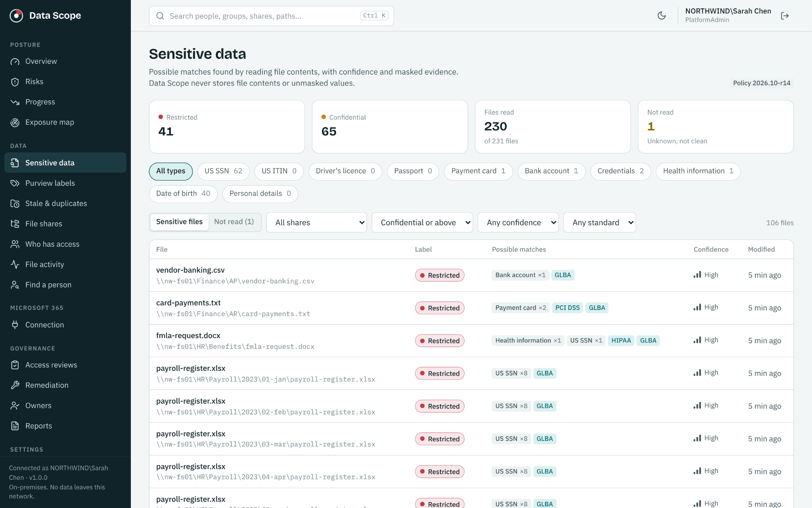Switch to Not read (1) tab

[x=234, y=222]
